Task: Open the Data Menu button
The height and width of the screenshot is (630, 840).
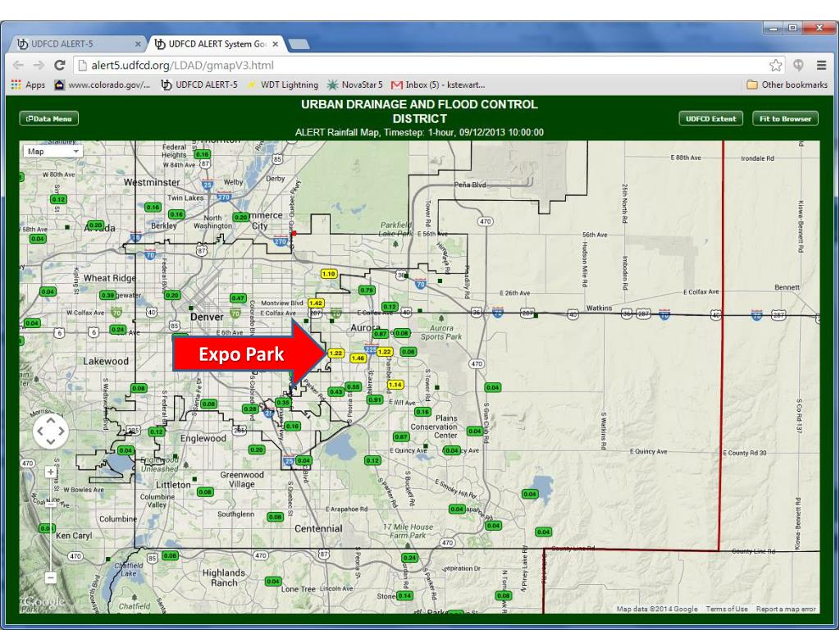Action: coord(48,118)
